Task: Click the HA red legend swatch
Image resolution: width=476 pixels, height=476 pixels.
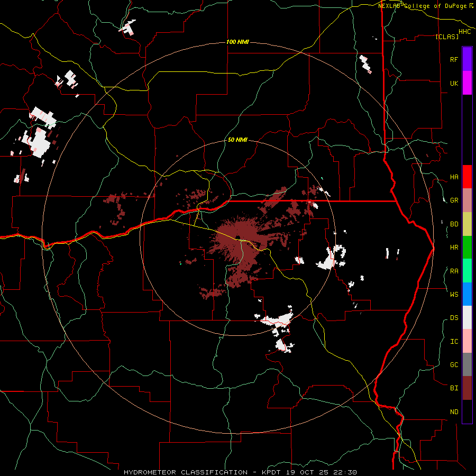Action: click(x=467, y=177)
